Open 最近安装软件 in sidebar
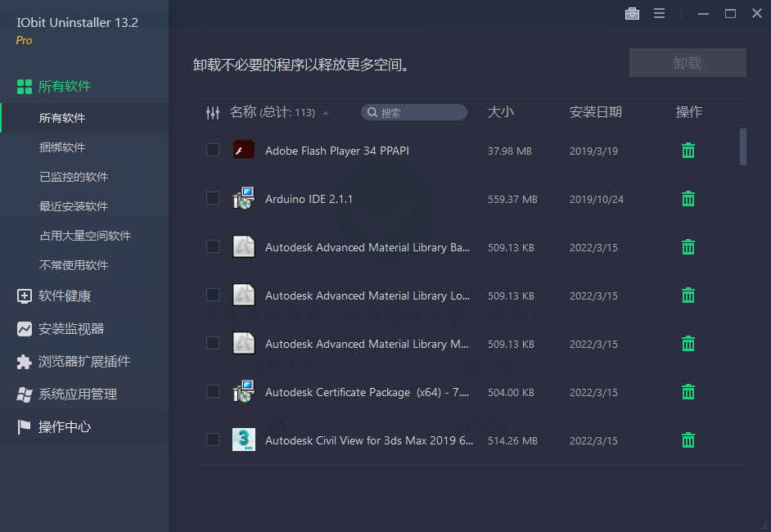This screenshot has height=532, width=771. click(x=84, y=206)
